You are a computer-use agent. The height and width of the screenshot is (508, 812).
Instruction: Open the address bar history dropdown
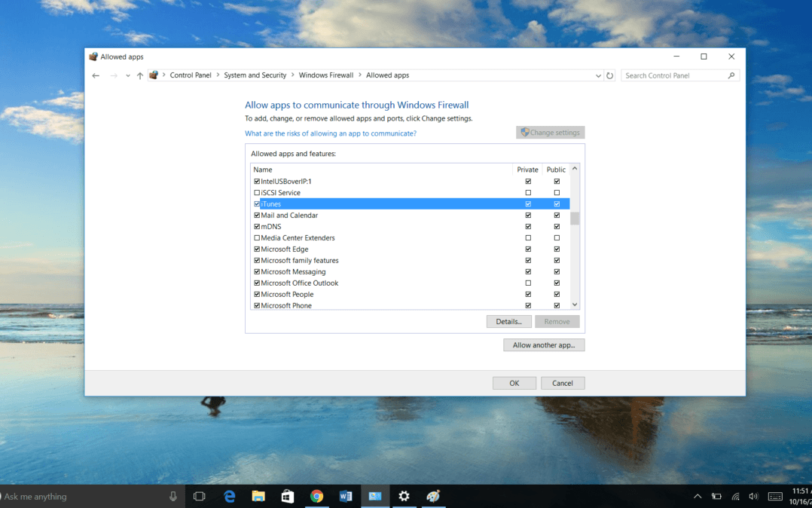598,75
